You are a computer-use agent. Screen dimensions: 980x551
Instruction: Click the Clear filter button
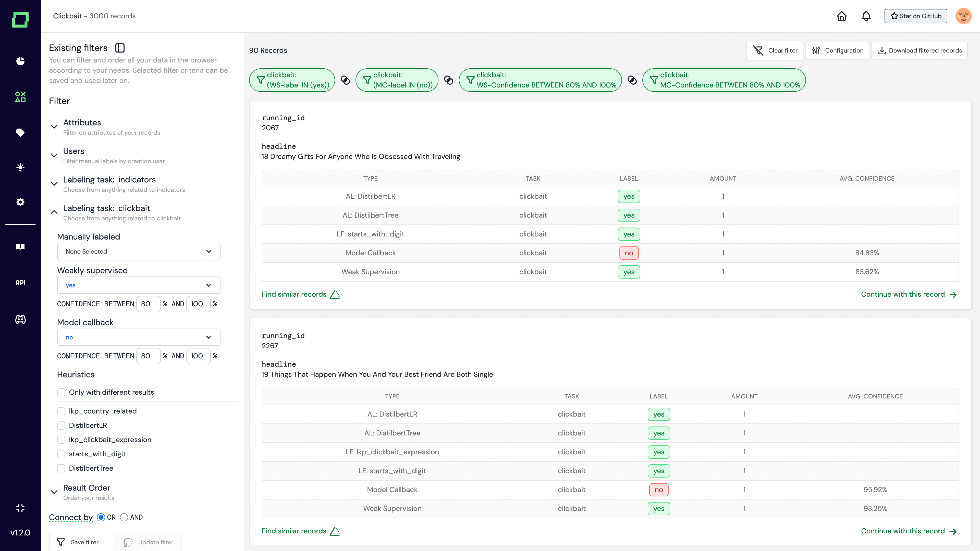[775, 51]
